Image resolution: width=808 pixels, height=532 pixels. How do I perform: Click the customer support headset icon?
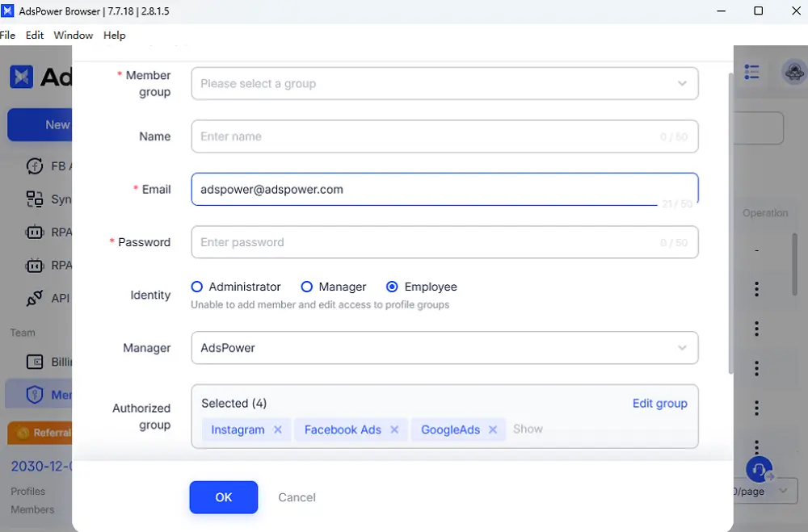759,469
